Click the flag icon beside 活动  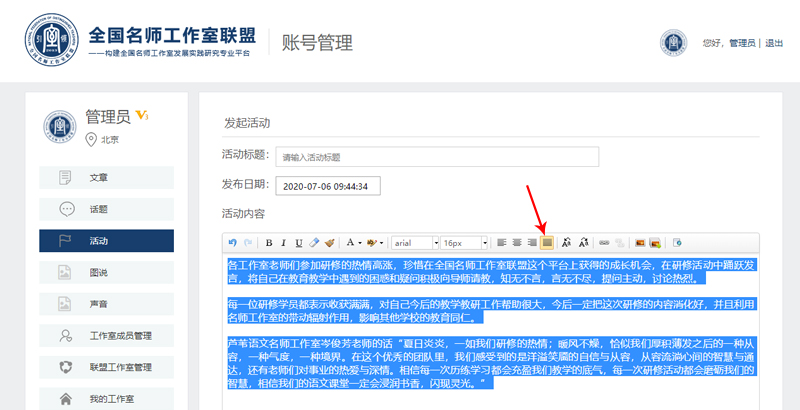65,241
